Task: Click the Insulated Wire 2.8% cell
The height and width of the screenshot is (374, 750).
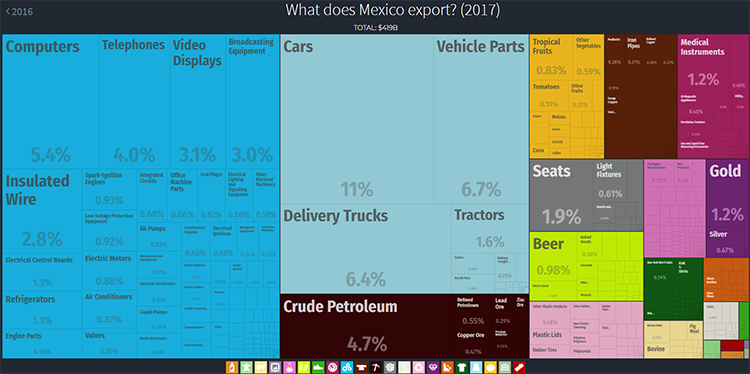Action: coord(42,211)
